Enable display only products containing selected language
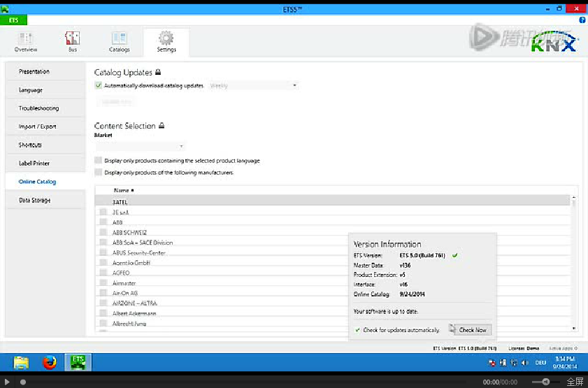 (98, 161)
